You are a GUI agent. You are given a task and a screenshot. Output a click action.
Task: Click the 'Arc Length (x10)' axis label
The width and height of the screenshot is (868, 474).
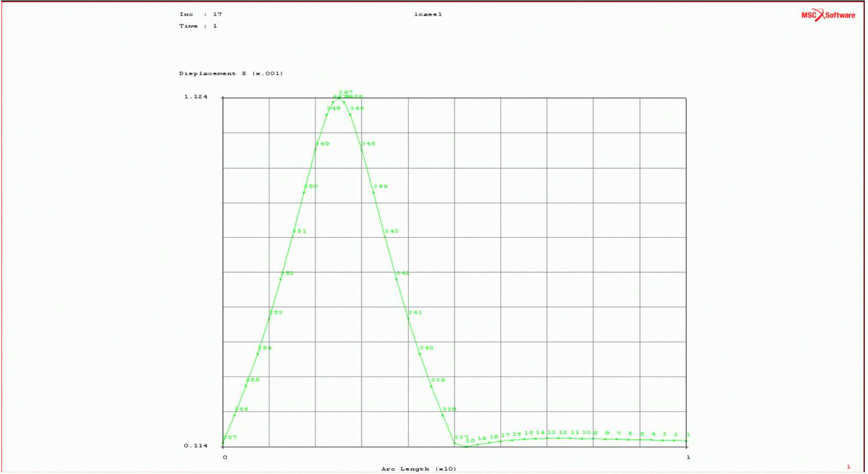pos(419,469)
